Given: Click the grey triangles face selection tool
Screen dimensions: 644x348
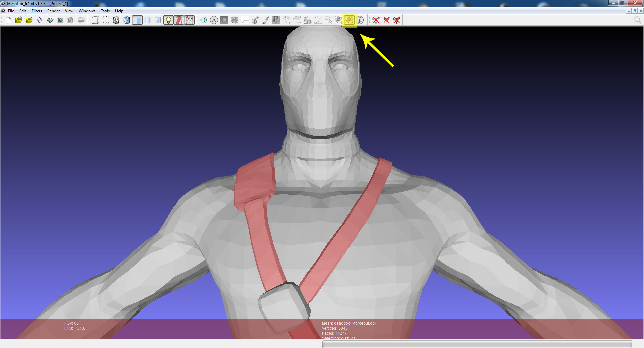Looking at the screenshot, I should pyautogui.click(x=339, y=20).
